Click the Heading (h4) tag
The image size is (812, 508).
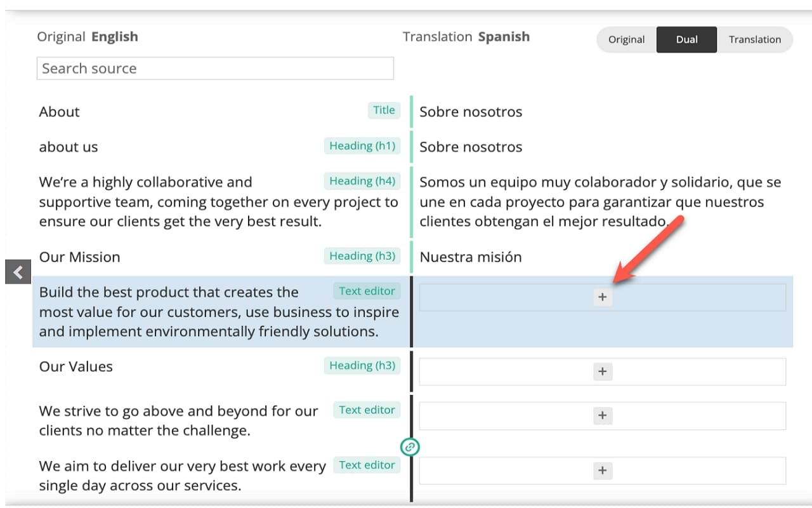tap(362, 181)
